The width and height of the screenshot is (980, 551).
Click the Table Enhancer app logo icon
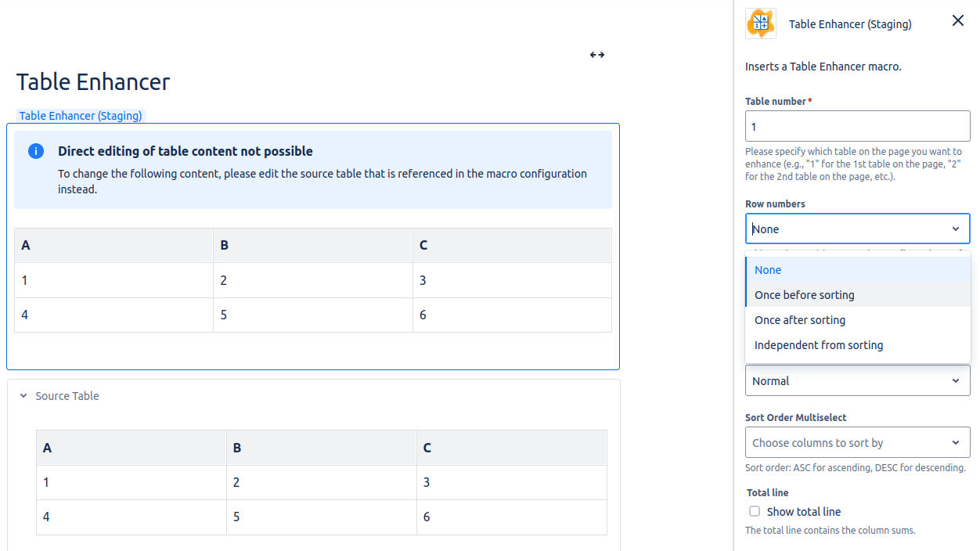coord(760,23)
